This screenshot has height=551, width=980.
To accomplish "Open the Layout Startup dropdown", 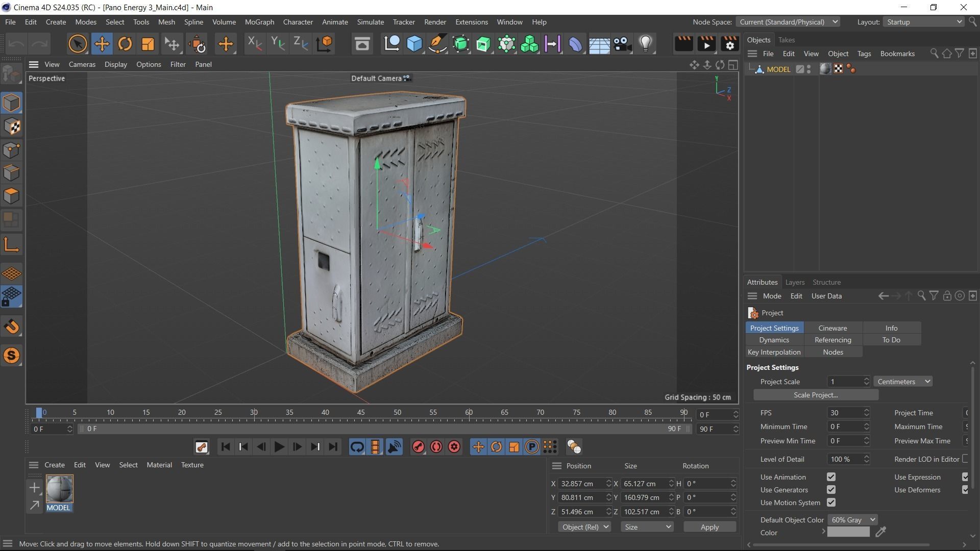I will [x=923, y=22].
